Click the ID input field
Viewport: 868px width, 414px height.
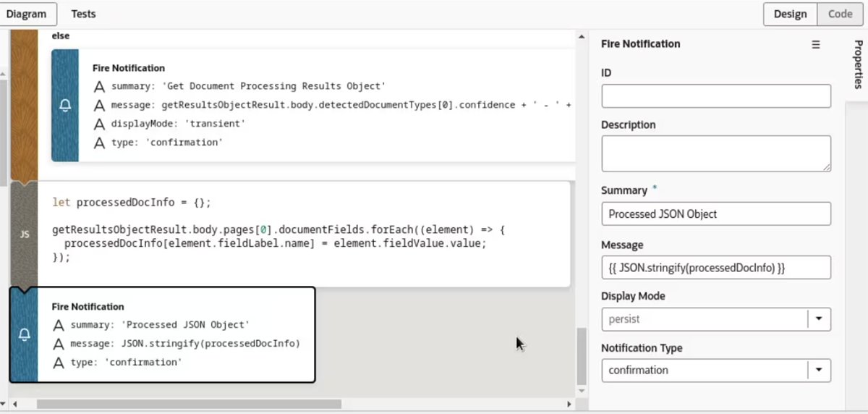pyautogui.click(x=715, y=96)
